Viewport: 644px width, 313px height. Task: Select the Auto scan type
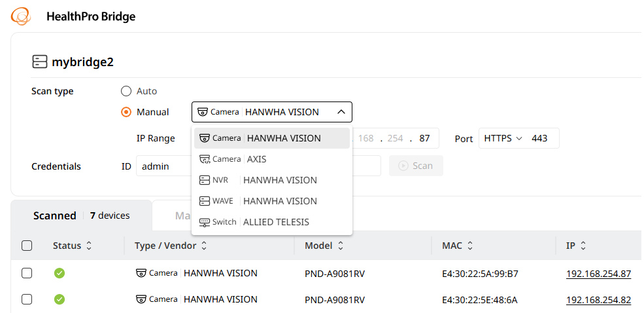pos(127,91)
